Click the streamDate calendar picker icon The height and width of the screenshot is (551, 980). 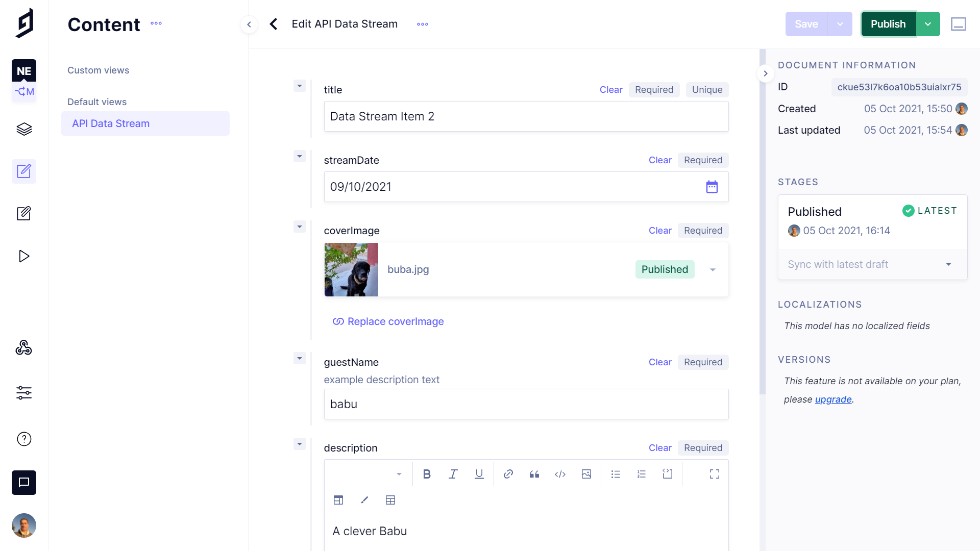pos(712,186)
